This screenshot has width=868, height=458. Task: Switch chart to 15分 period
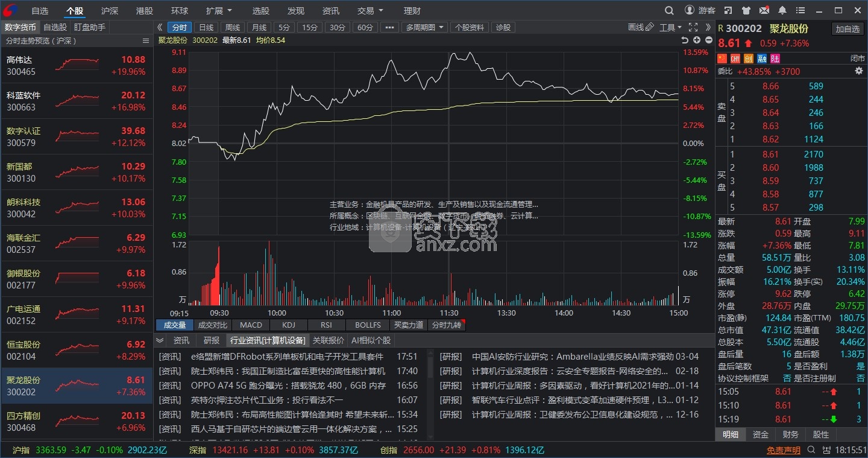[310, 27]
